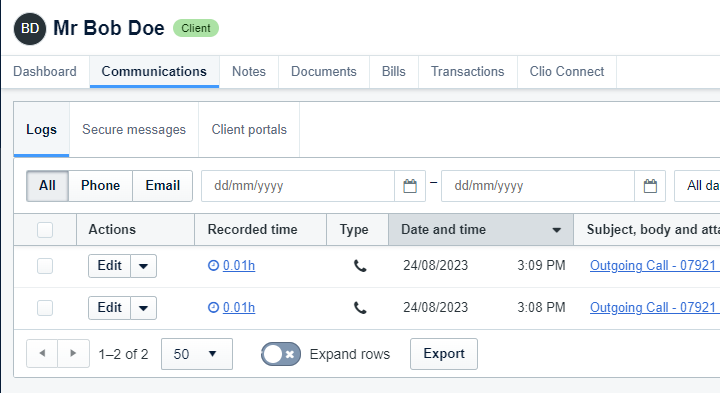Open the Client portals sub-tab
The image size is (720, 393).
[249, 129]
